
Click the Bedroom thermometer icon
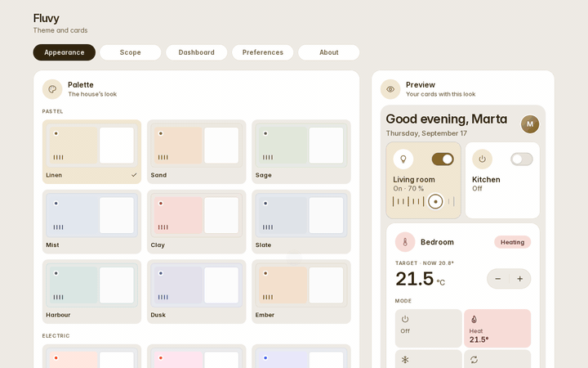tap(405, 242)
